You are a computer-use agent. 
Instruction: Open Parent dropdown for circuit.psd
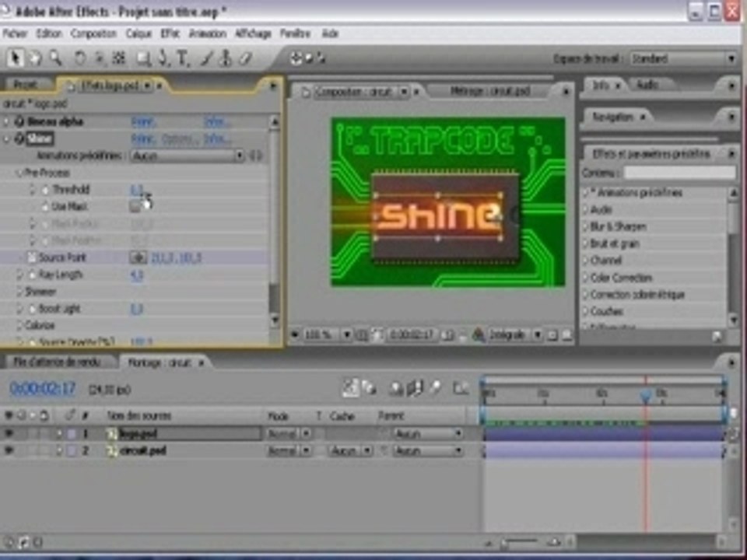pos(428,450)
